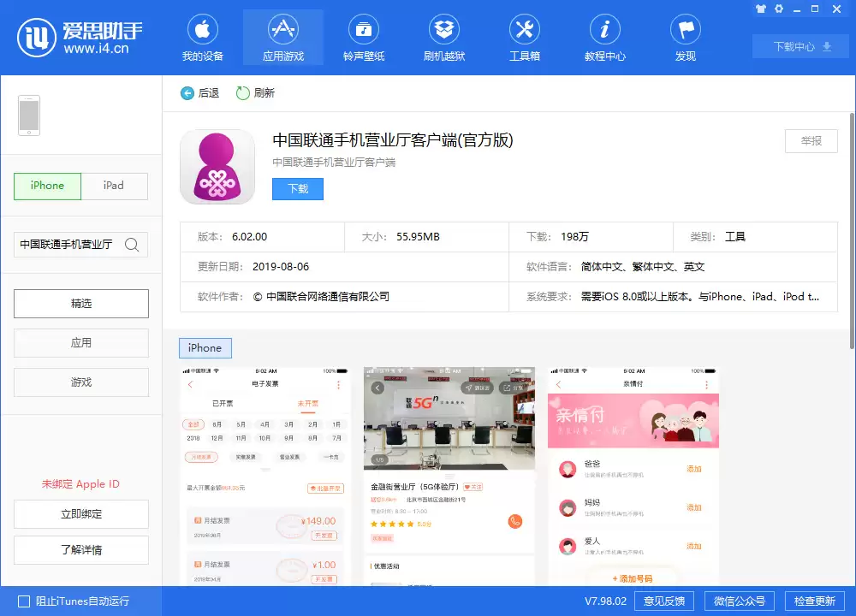Click version value 6.02.00

click(249, 237)
